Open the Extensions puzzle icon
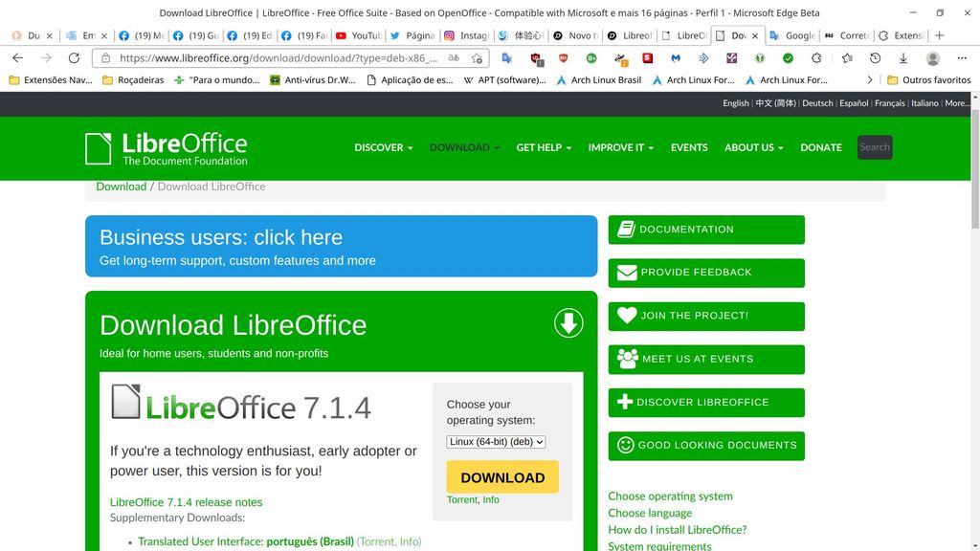Screen dimensions: 980x551 pos(816,58)
